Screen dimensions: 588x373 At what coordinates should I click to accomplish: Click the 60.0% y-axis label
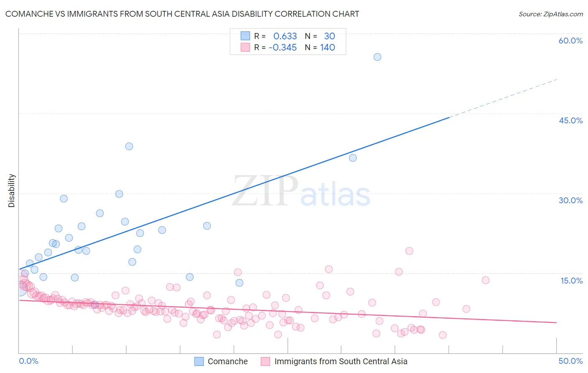(x=570, y=41)
